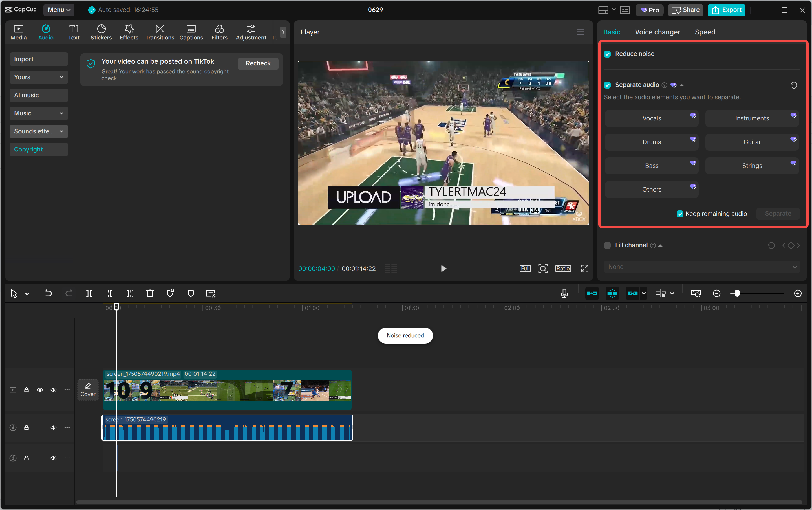Split the clip at the playhead

coord(89,293)
